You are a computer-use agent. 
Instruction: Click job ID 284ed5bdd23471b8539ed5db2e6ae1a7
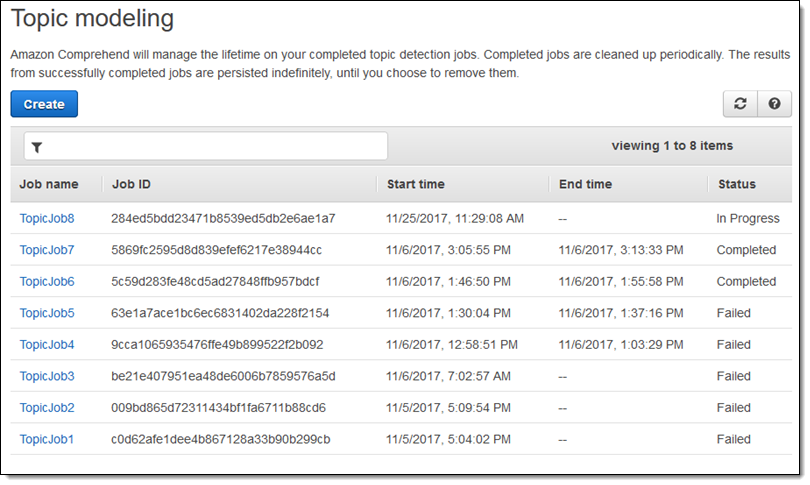coord(223,218)
